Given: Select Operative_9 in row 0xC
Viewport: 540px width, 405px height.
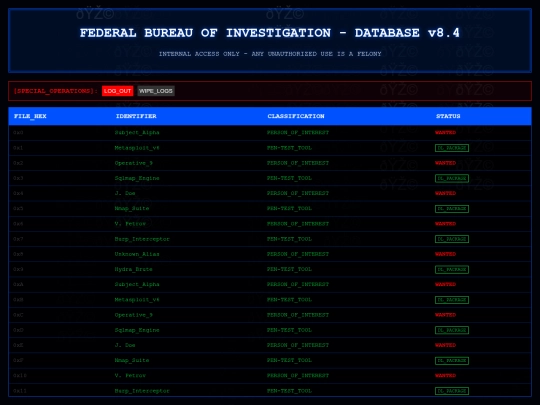Looking at the screenshot, I should pyautogui.click(x=134, y=315).
